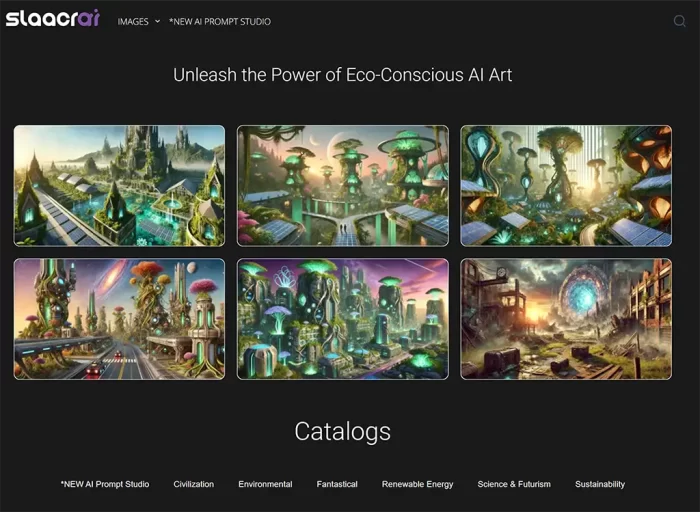Open the Environmental catalog
The width and height of the screenshot is (700, 512).
pos(265,484)
